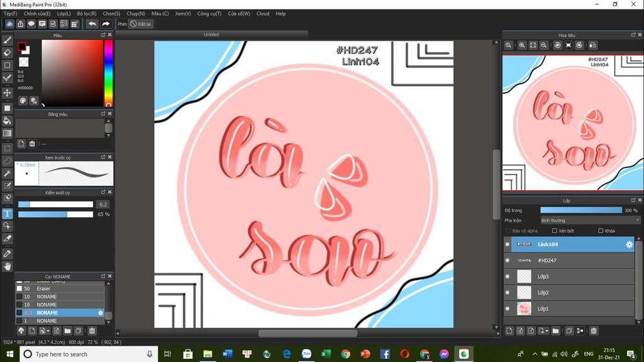This screenshot has width=644, height=362.
Task: Select the Lớp1 layer row
Action: pyautogui.click(x=569, y=308)
